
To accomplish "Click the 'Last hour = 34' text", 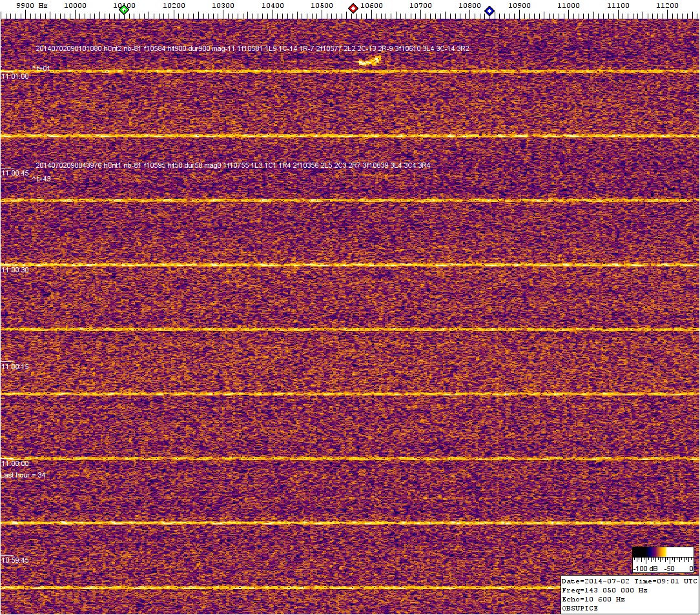I will [23, 475].
